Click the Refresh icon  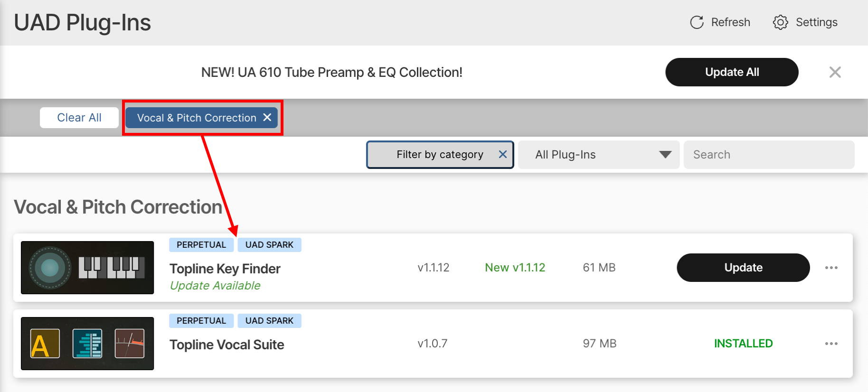point(697,22)
